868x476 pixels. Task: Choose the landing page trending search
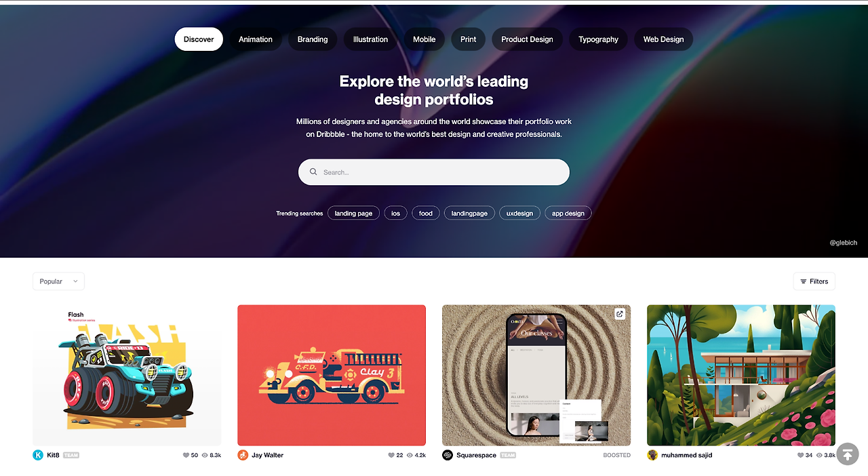[x=353, y=213]
